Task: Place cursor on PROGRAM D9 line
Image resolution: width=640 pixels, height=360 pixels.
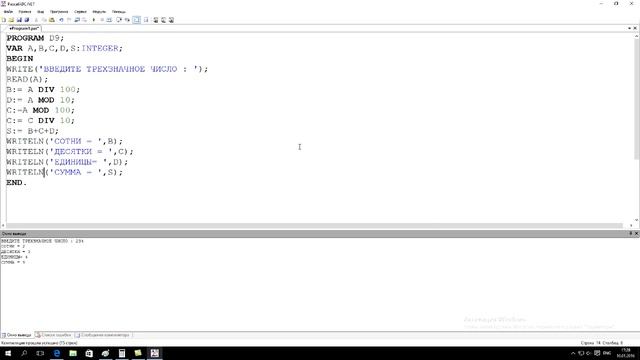Action: click(35, 38)
